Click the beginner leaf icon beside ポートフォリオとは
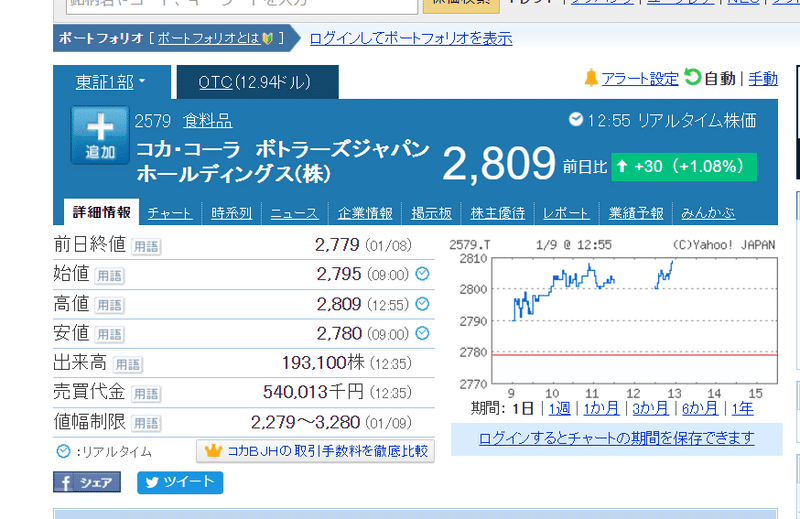The height and width of the screenshot is (519, 800). (267, 38)
